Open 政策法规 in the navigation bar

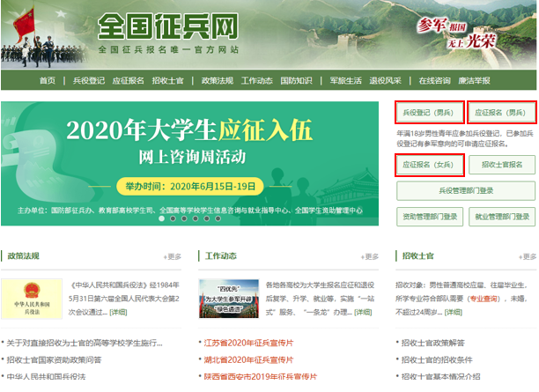click(216, 80)
